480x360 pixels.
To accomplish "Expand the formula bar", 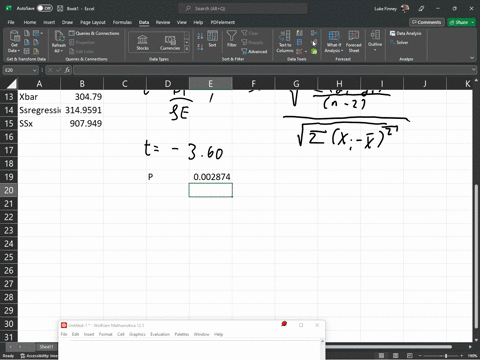I will click(474, 70).
